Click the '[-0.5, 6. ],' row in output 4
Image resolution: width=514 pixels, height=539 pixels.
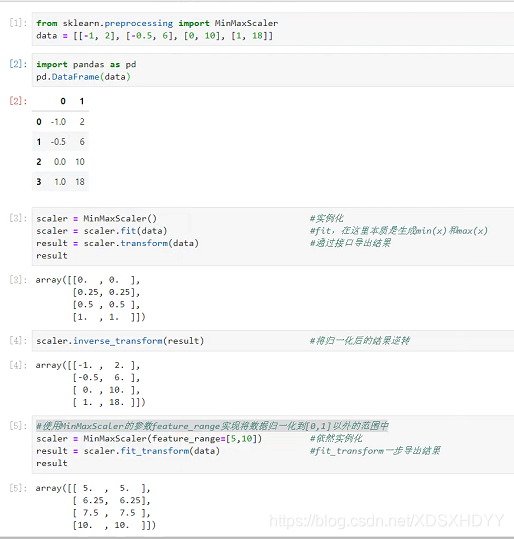(106, 378)
